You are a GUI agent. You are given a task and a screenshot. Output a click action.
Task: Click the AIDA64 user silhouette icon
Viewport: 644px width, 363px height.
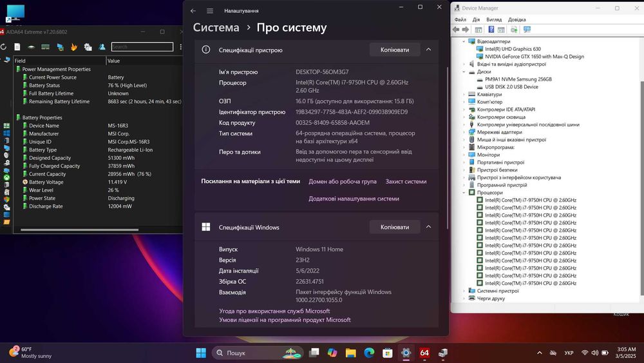coord(102,47)
